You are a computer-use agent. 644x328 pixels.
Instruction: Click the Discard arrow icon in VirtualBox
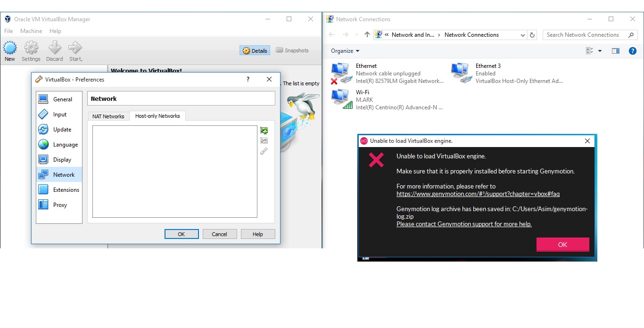(55, 48)
